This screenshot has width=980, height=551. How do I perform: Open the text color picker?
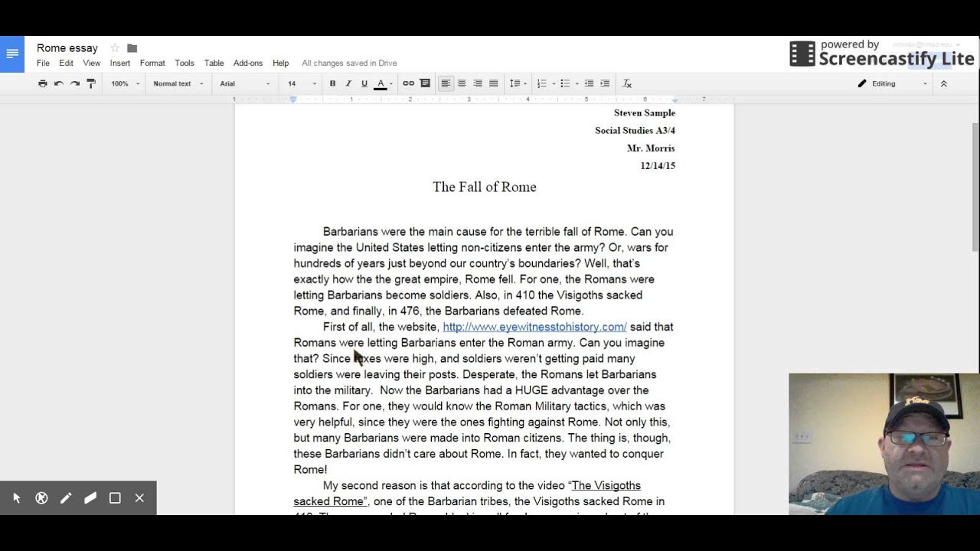(x=381, y=83)
